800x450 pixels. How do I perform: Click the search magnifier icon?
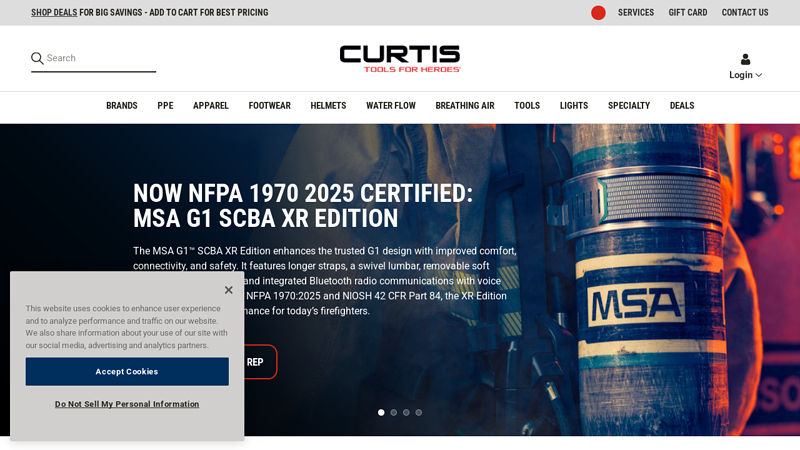[37, 58]
